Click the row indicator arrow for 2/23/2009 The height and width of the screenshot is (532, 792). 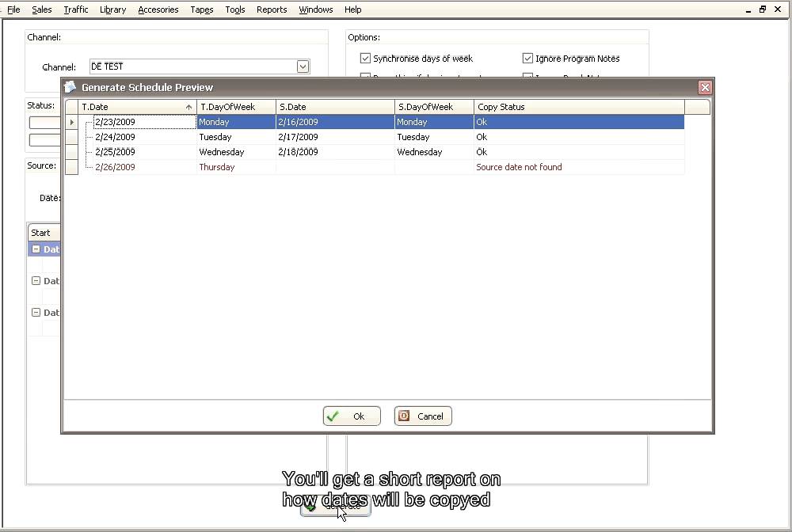pyautogui.click(x=71, y=122)
